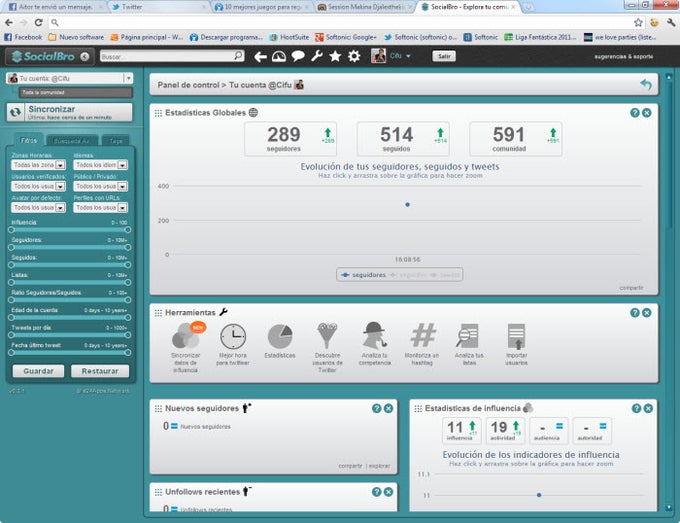The image size is (680, 523).
Task: Click the search magnifier in Buscar field
Action: click(x=238, y=56)
